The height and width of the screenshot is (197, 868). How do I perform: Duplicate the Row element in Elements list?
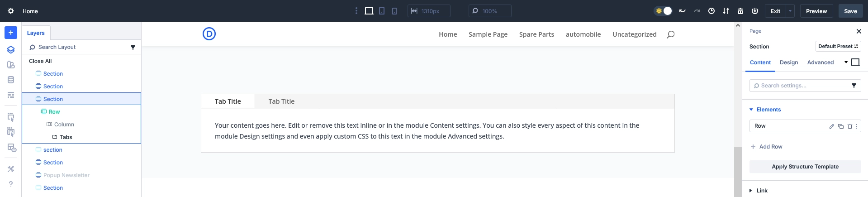841,126
